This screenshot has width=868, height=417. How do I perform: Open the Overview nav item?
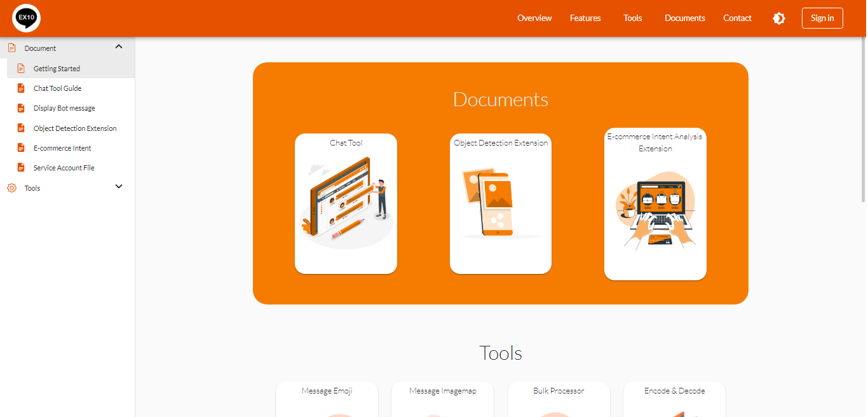coord(534,18)
